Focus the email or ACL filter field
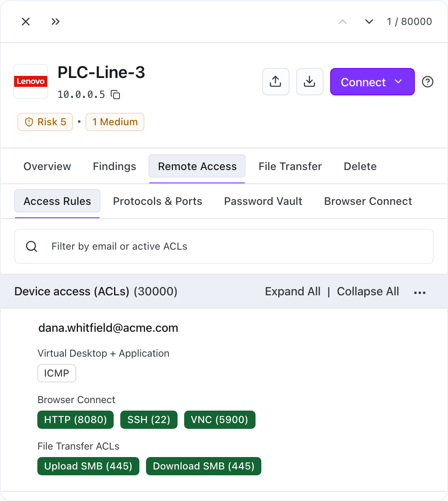Image resolution: width=448 pixels, height=501 pixels. click(224, 246)
